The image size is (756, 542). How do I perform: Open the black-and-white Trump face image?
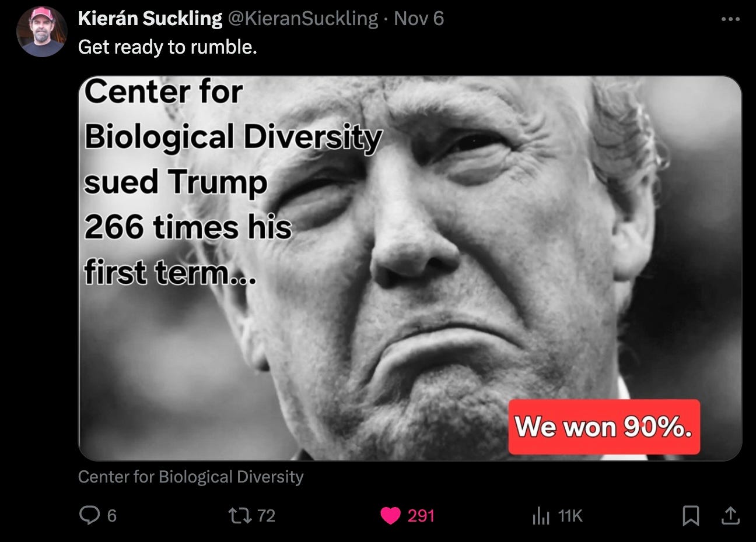coord(410,268)
